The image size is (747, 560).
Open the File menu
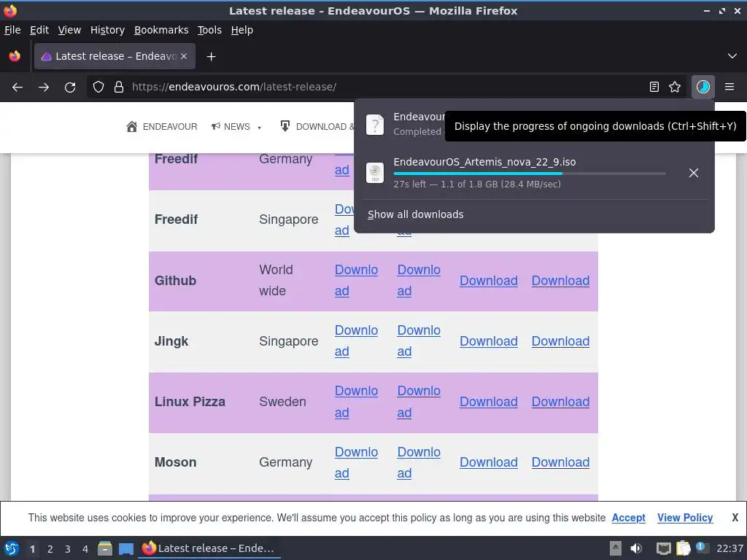(x=12, y=30)
